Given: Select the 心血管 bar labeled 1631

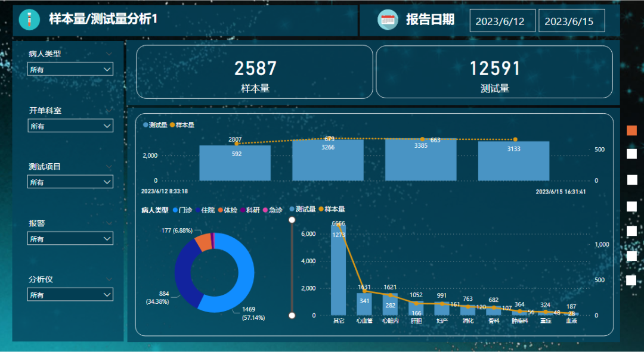Looking at the screenshot, I should click(x=364, y=304).
